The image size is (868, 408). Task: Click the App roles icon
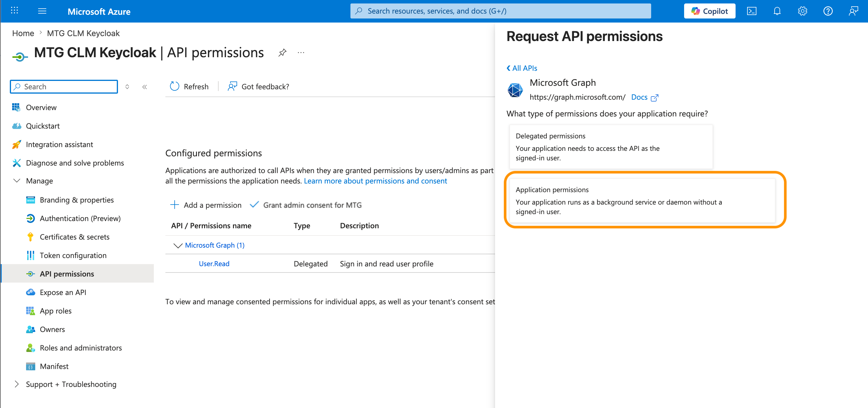click(30, 311)
